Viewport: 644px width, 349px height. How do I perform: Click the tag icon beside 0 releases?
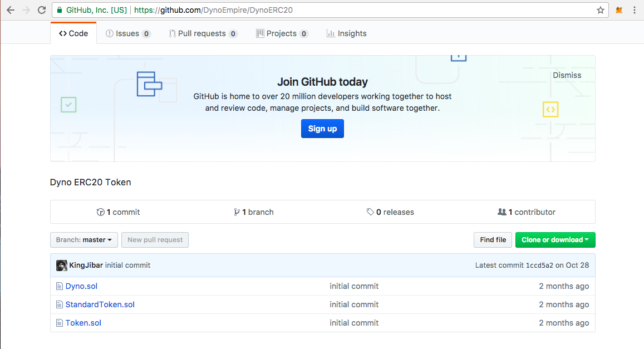click(x=370, y=212)
